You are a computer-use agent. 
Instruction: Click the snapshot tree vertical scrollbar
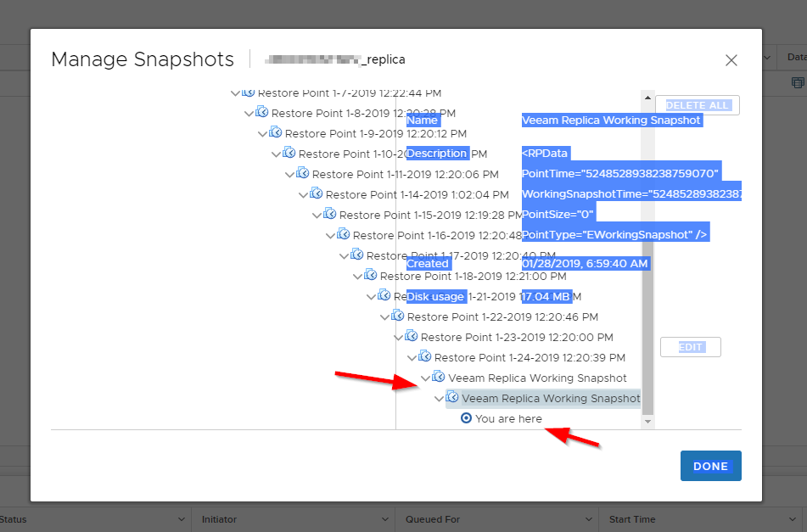pos(647,255)
